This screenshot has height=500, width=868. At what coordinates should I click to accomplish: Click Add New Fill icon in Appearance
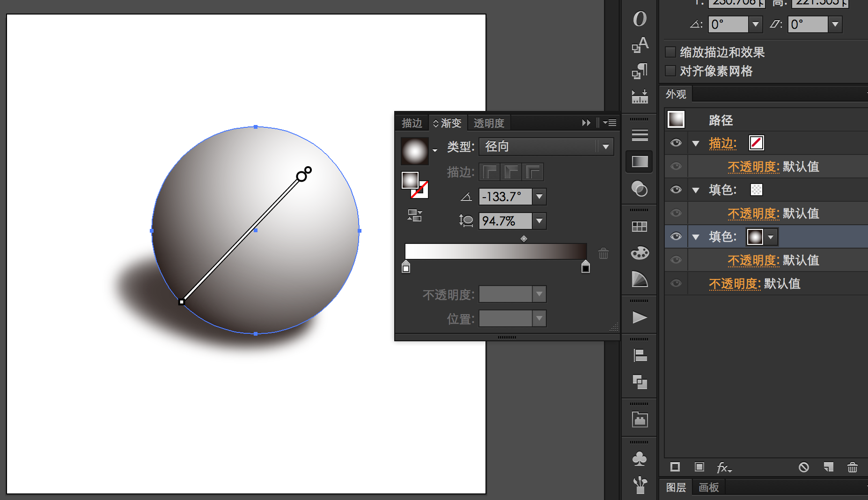pos(699,467)
